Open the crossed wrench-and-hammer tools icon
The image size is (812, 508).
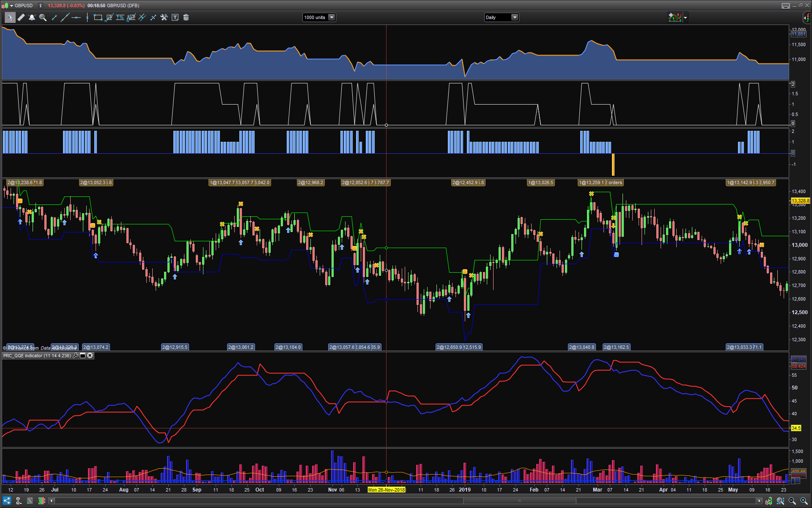pos(164,17)
